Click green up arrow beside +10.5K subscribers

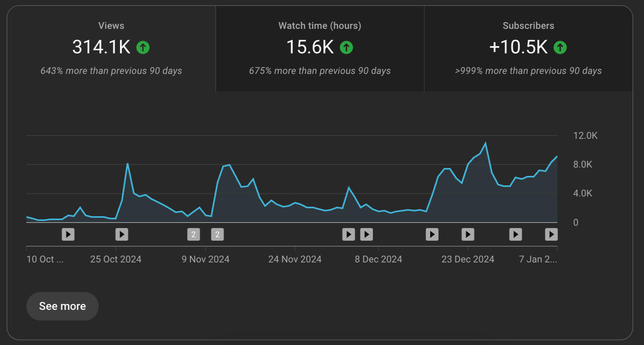[x=560, y=48]
